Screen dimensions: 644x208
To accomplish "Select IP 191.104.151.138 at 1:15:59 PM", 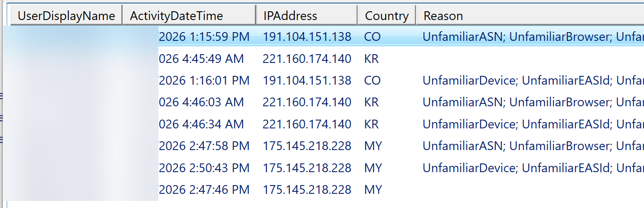I will 307,37.
